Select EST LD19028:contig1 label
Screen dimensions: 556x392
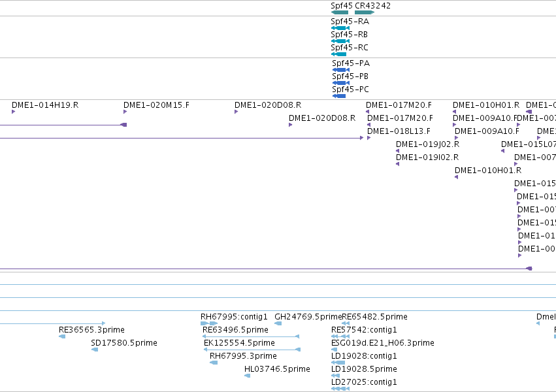point(364,356)
